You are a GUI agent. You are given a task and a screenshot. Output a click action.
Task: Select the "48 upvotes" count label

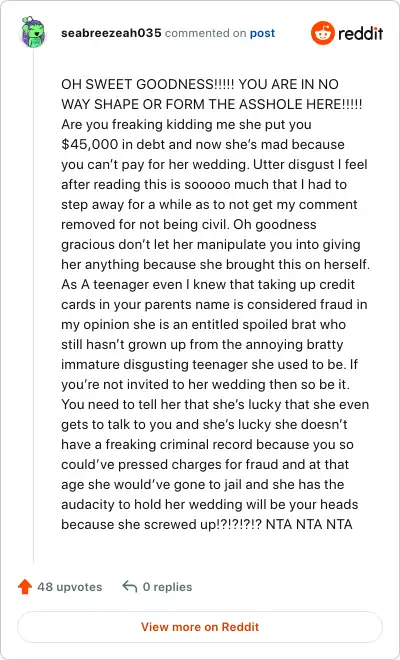(69, 587)
